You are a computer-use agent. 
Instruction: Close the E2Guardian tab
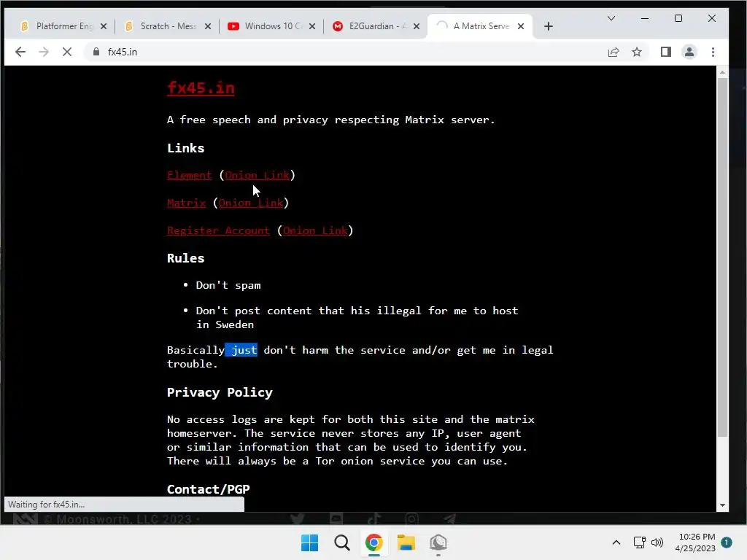click(417, 26)
